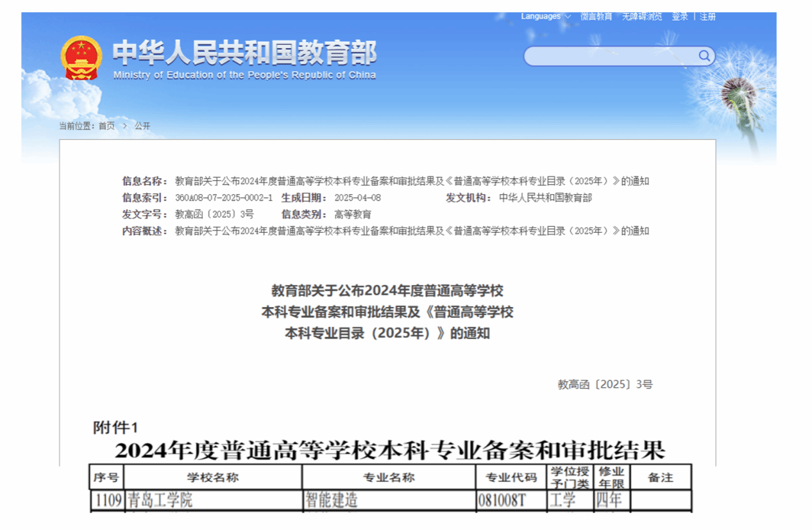Select the 公开 breadcrumb item
Image resolution: width=812 pixels, height=530 pixels.
(x=142, y=126)
